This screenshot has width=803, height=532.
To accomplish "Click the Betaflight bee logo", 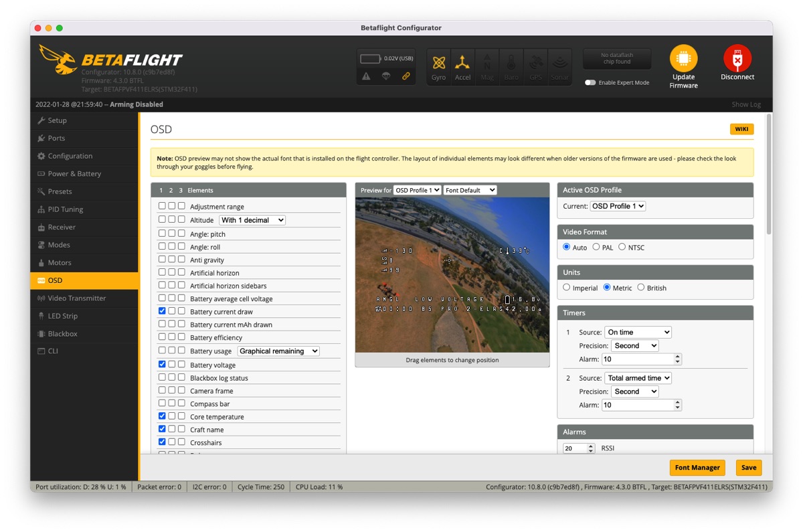I will tap(58, 59).
